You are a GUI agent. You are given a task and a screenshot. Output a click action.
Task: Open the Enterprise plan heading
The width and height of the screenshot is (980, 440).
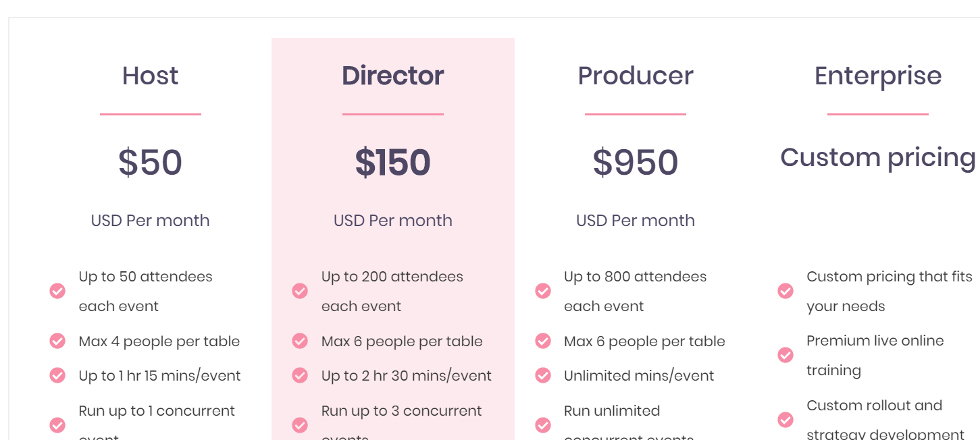click(x=877, y=76)
